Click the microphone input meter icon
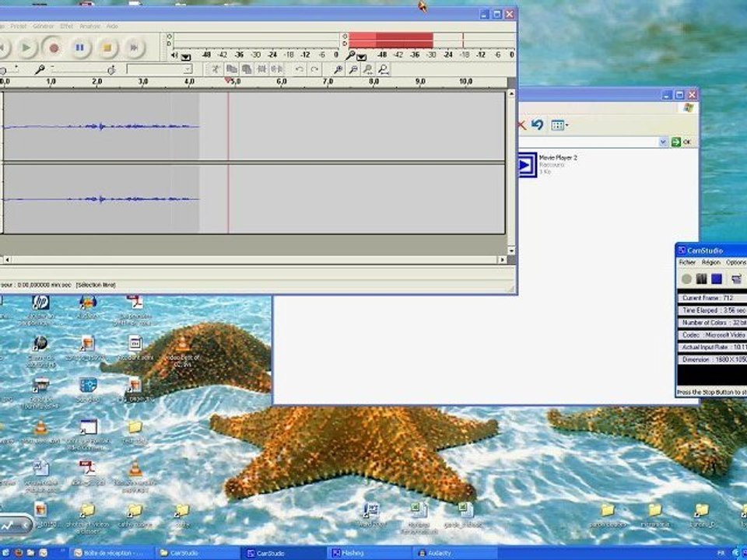Image resolution: width=747 pixels, height=560 pixels. click(350, 56)
